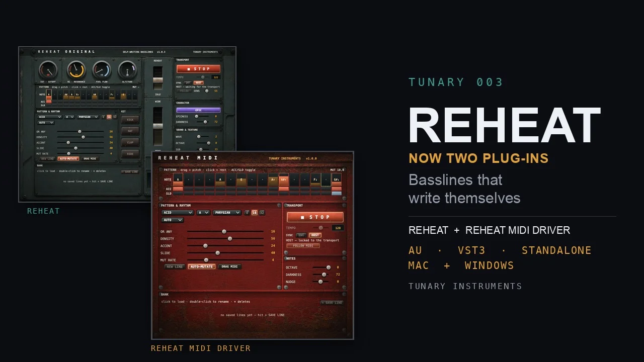This screenshot has height=362, width=644.
Task: Stop playback in Reheat Original transport
Action: pyautogui.click(x=198, y=69)
